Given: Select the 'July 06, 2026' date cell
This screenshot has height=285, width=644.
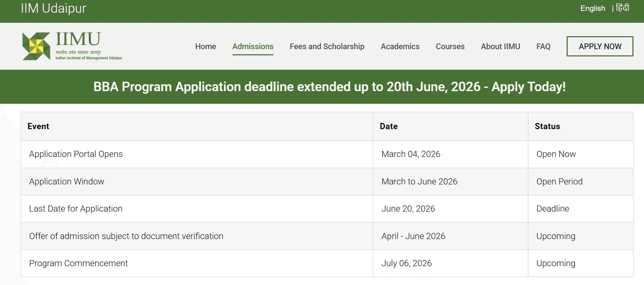Looking at the screenshot, I should pyautogui.click(x=451, y=263).
